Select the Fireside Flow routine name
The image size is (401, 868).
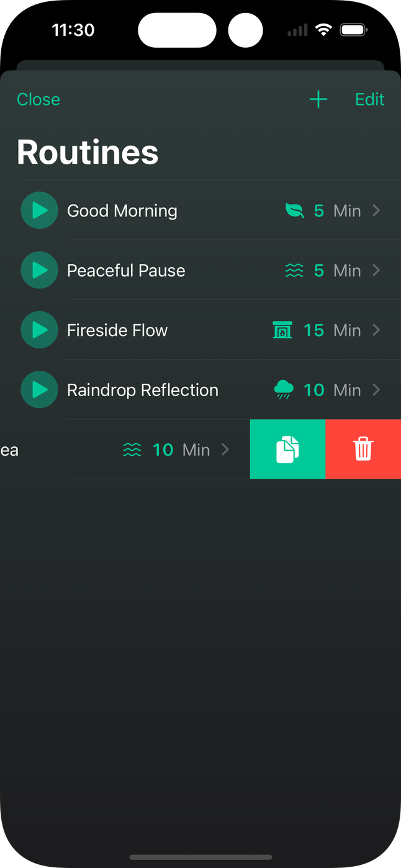pyautogui.click(x=117, y=330)
